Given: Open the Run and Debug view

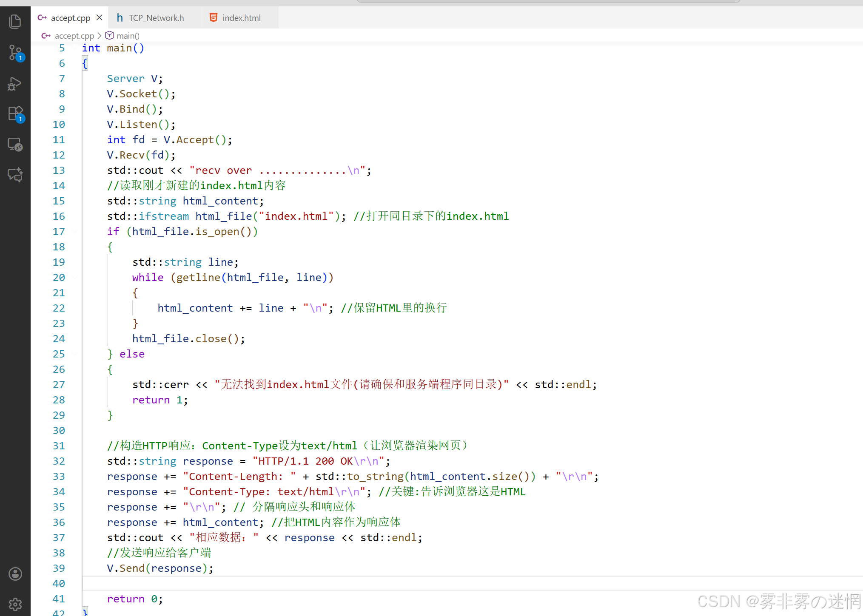Looking at the screenshot, I should (15, 84).
